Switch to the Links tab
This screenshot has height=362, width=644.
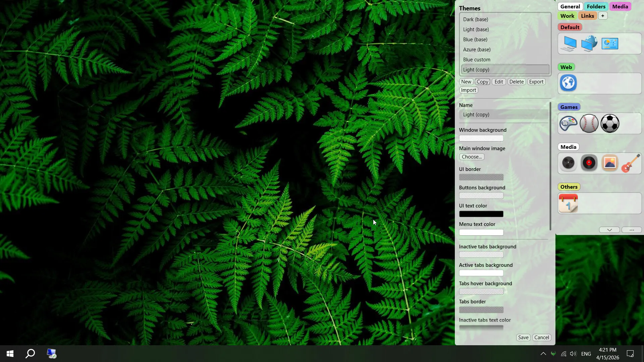[588, 16]
